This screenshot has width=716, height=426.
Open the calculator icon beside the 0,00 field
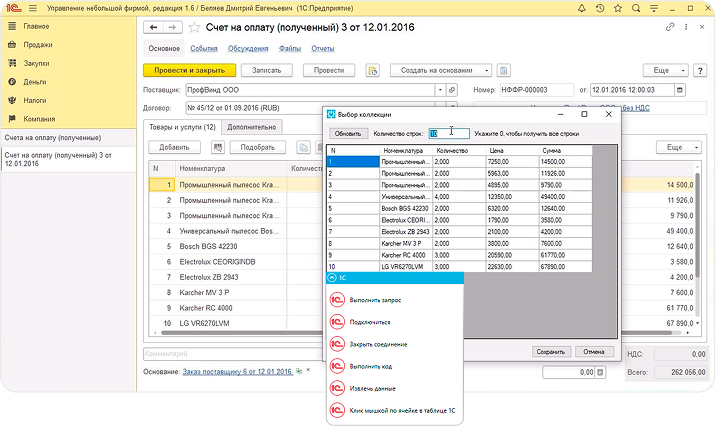(600, 373)
